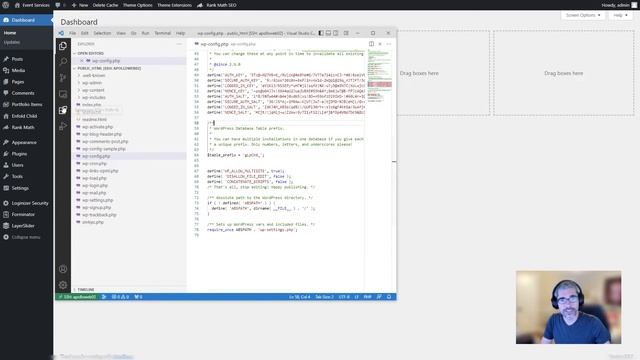Open Theme Options in admin bar
Image resolution: width=640 pixels, height=360 pixels.
pos(138,5)
